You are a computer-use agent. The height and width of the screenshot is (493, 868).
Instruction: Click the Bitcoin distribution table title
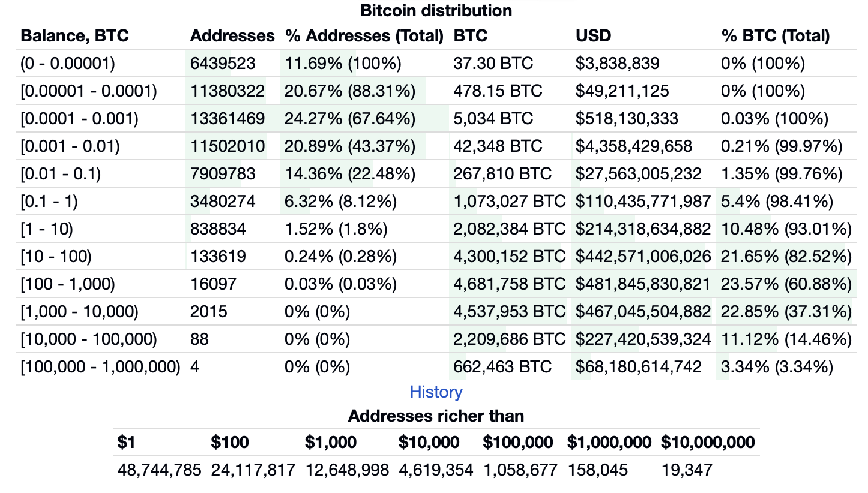(436, 10)
